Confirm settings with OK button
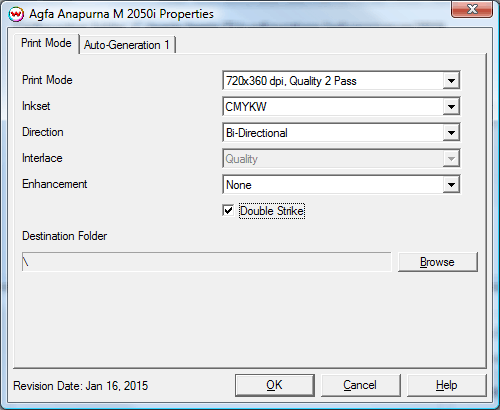The image size is (500, 410). [x=275, y=385]
